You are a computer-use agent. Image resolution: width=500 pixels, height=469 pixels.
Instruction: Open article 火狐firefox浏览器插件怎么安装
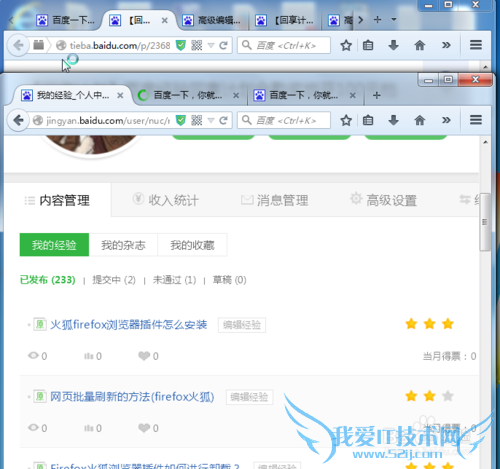point(129,325)
